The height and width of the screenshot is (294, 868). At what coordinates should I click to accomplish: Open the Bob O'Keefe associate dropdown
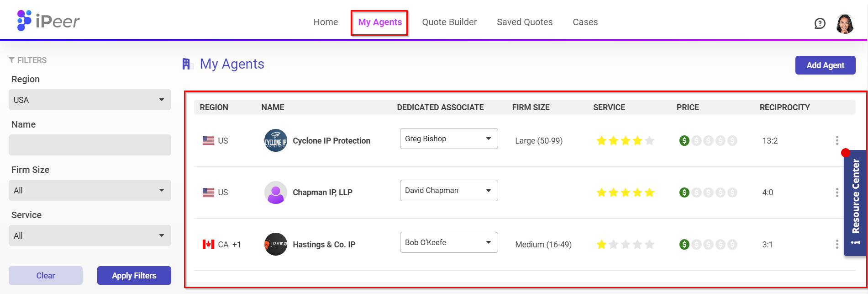point(448,242)
